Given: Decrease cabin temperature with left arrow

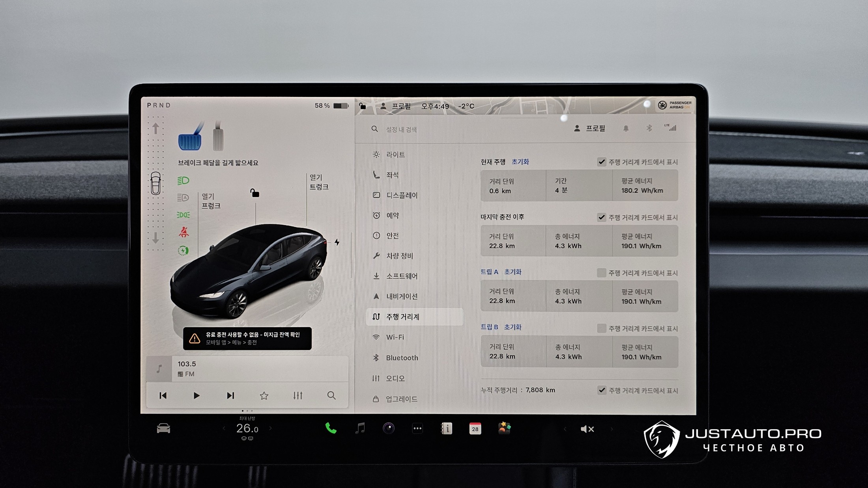Looking at the screenshot, I should (x=224, y=428).
